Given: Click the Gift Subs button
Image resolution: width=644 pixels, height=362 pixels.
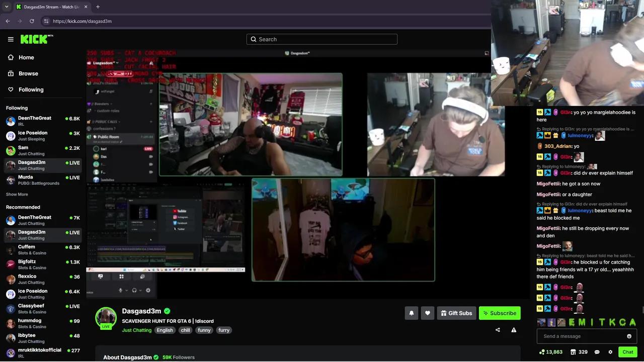Looking at the screenshot, I should tap(456, 313).
